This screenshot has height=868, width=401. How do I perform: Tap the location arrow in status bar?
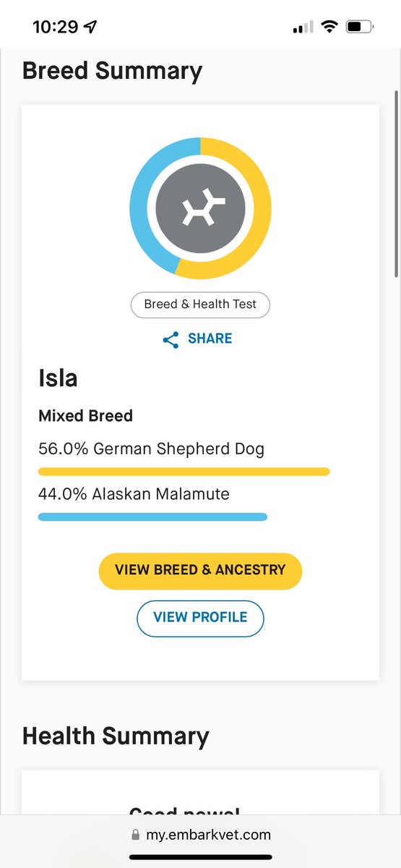click(x=90, y=27)
